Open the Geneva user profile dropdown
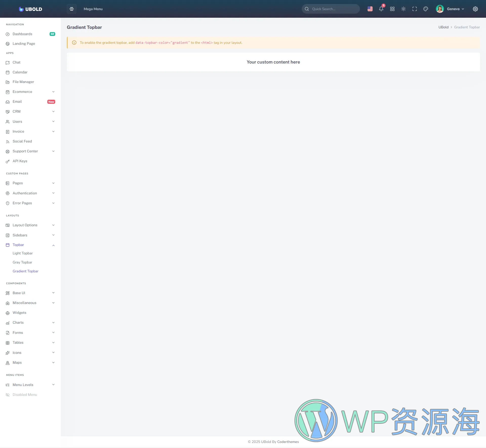The image size is (486, 448). click(450, 9)
